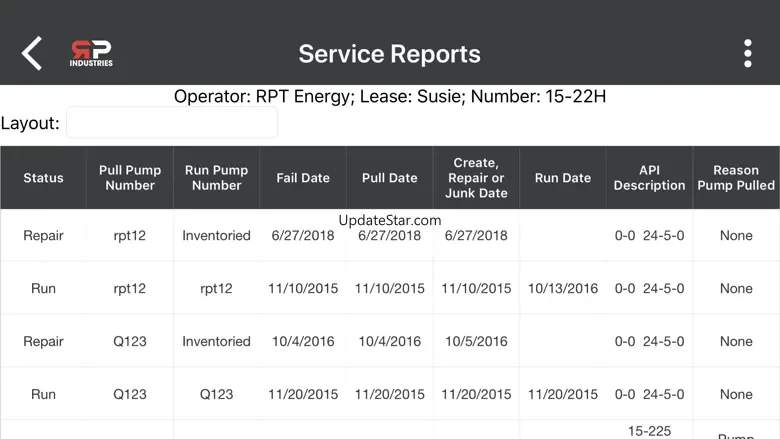Tap the back arrow icon
The image size is (780, 439).
tap(32, 53)
